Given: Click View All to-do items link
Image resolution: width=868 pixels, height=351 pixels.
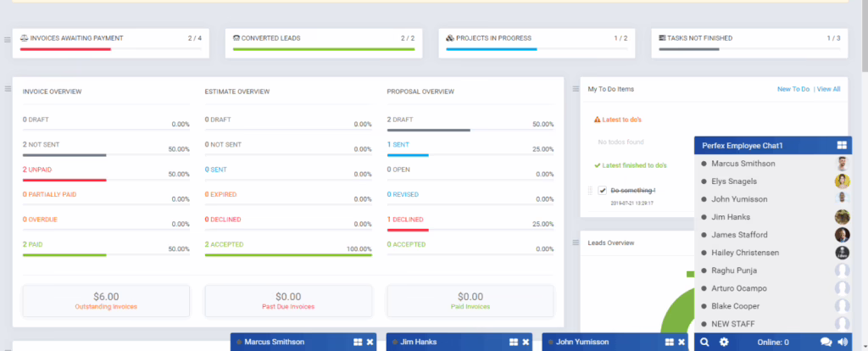Looking at the screenshot, I should [x=827, y=89].
